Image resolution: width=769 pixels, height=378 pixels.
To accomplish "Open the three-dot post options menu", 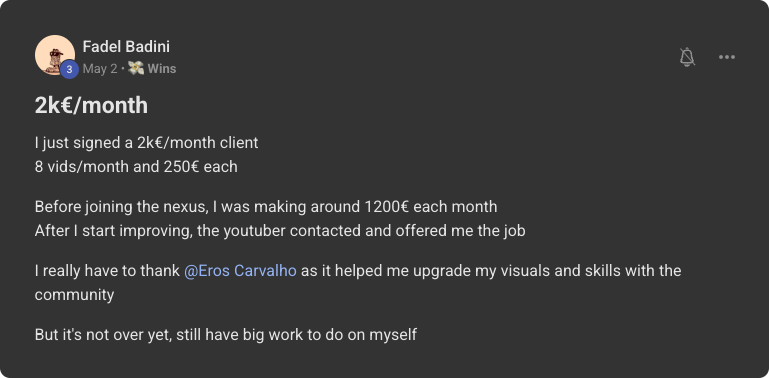I will [727, 57].
